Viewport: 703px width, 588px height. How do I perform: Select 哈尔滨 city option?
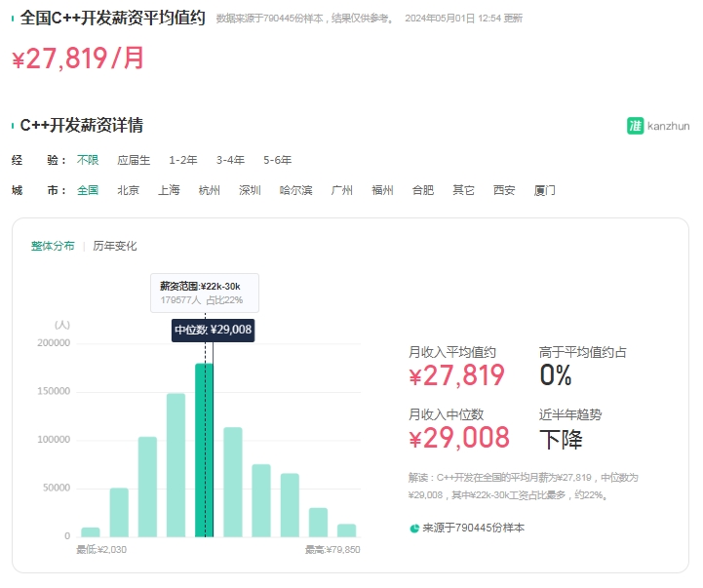(295, 190)
